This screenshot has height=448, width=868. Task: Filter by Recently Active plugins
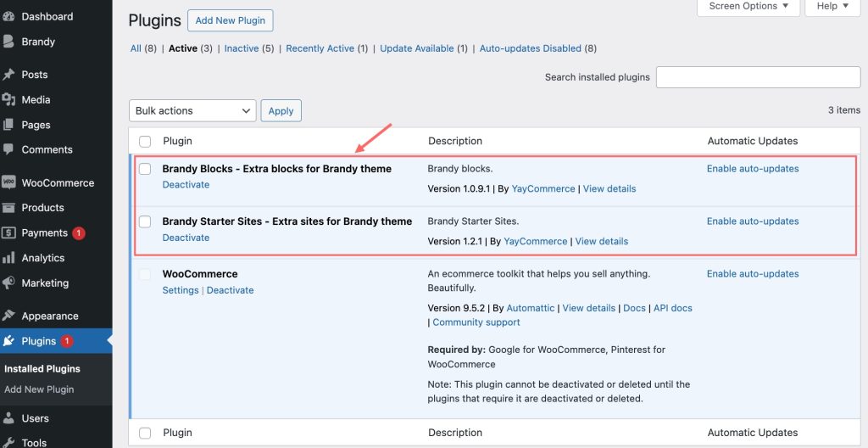(x=320, y=49)
